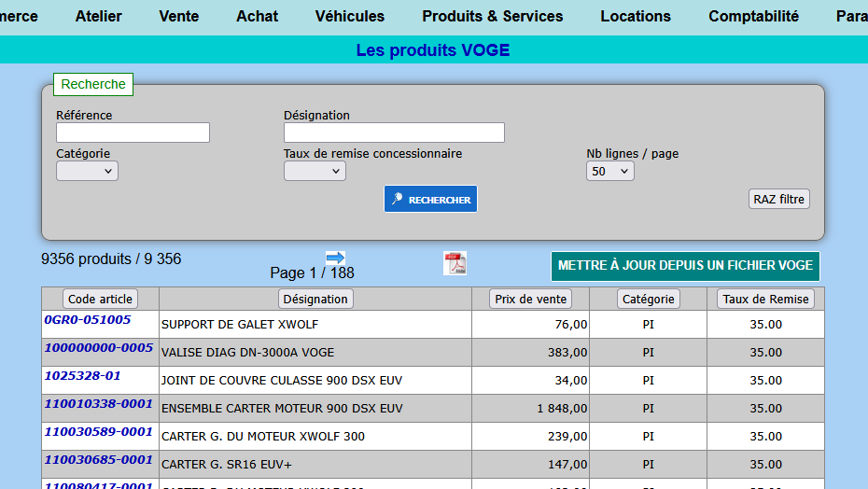Expand Taux de remise concessionnaire dropdown
Image resolution: width=868 pixels, height=489 pixels.
(x=315, y=171)
